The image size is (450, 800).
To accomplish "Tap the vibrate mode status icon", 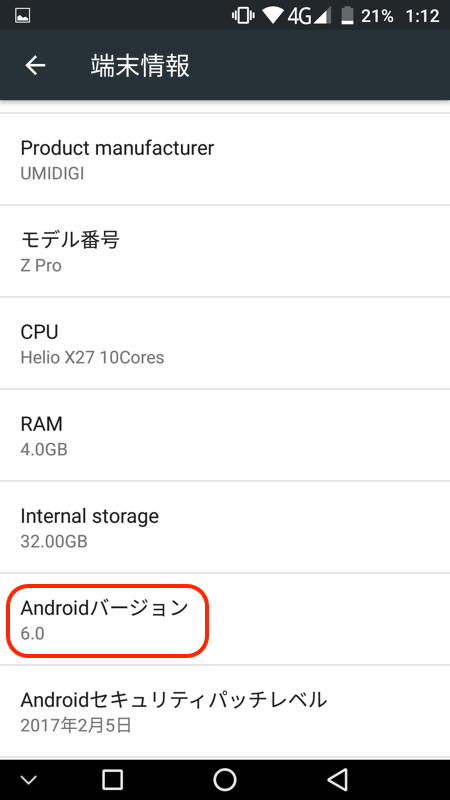I will click(243, 16).
